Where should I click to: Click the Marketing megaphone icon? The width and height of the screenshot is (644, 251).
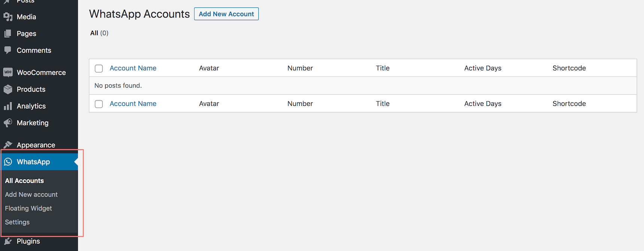coord(8,123)
